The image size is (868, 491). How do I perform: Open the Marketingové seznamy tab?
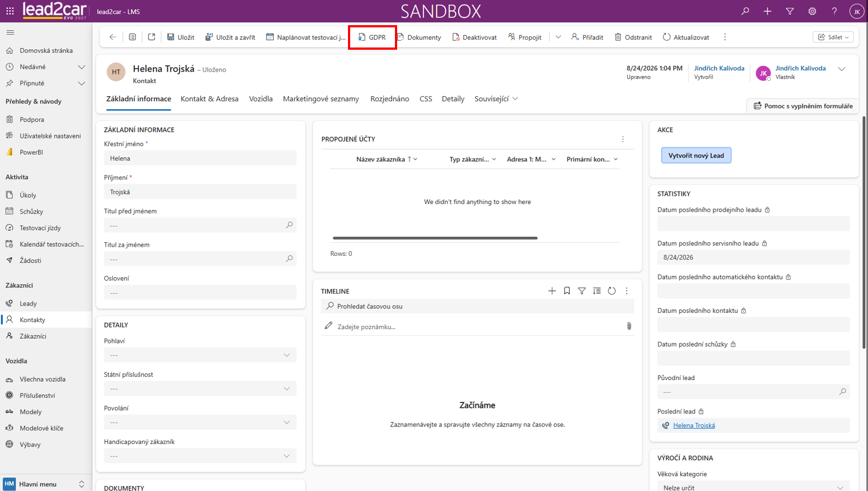pyautogui.click(x=321, y=99)
